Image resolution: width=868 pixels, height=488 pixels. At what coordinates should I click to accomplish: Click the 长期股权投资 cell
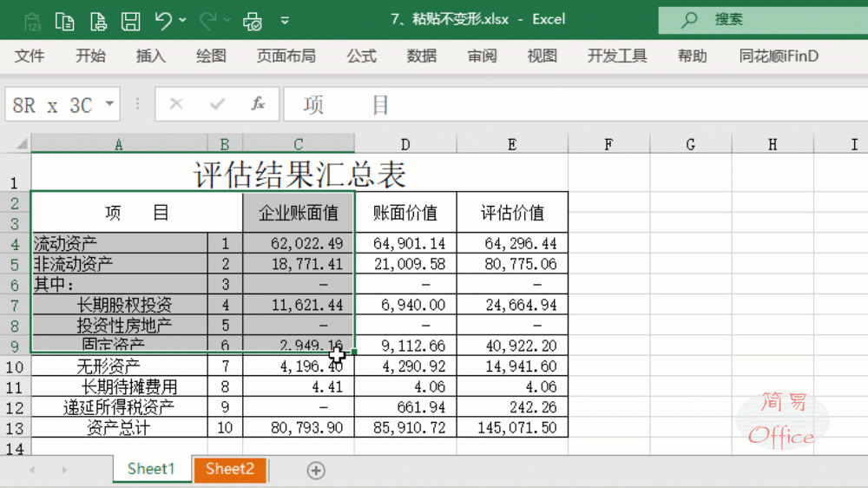pos(119,305)
